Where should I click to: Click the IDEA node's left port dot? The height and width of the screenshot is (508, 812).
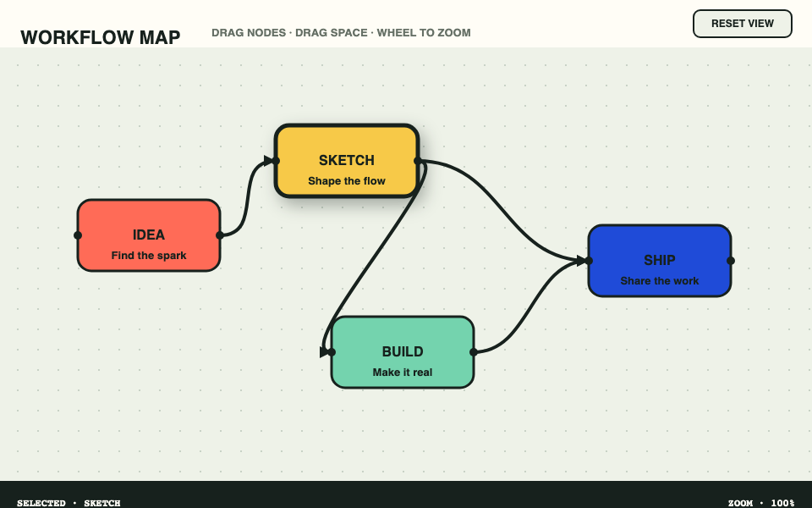coord(78,235)
